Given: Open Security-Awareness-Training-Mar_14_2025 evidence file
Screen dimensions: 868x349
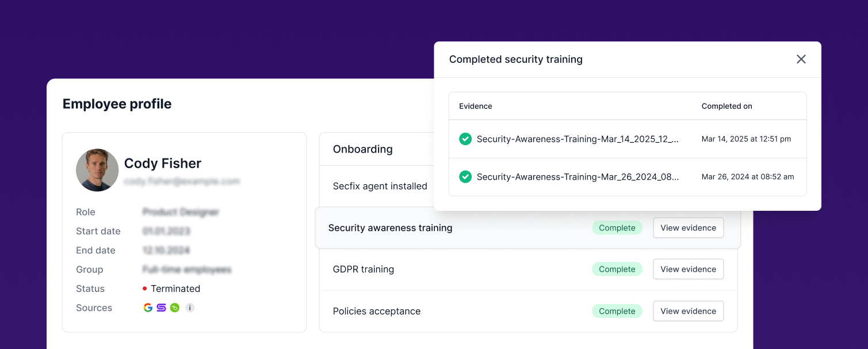Looking at the screenshot, I should 578,139.
